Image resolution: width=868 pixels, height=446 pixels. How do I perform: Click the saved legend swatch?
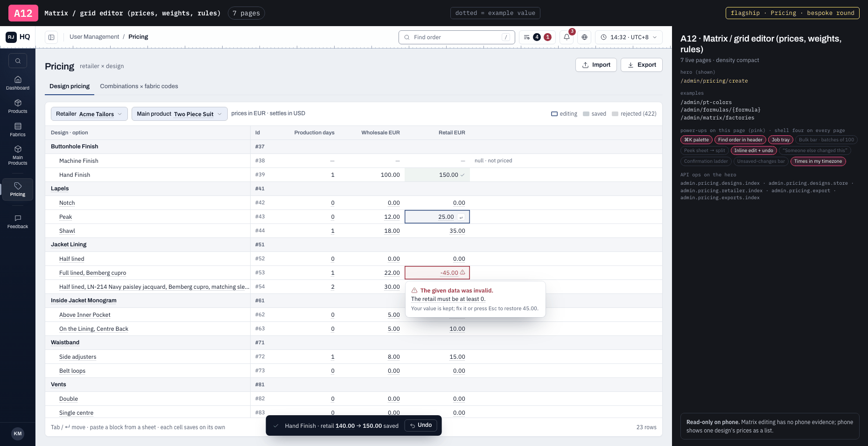pyautogui.click(x=586, y=114)
